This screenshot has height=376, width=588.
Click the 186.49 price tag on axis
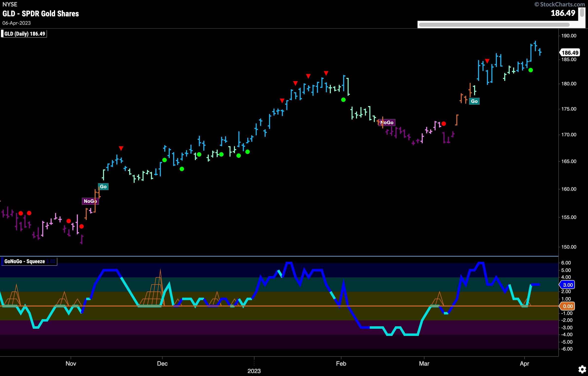[570, 53]
